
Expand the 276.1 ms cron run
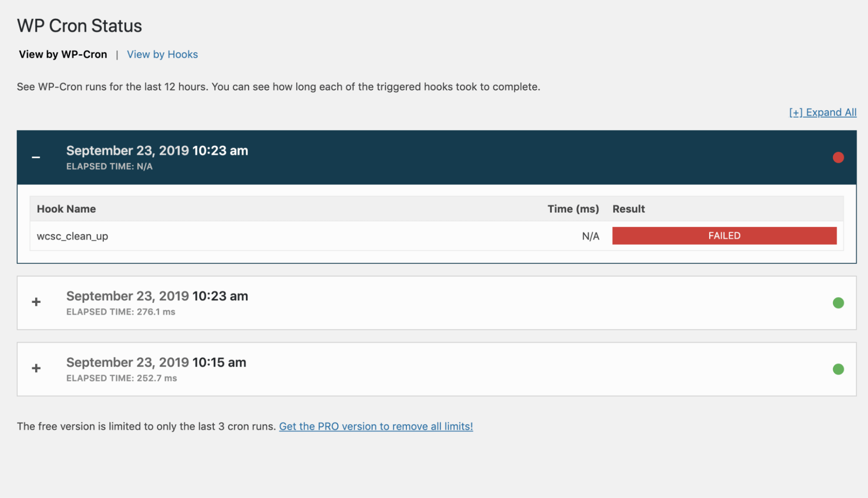click(36, 302)
